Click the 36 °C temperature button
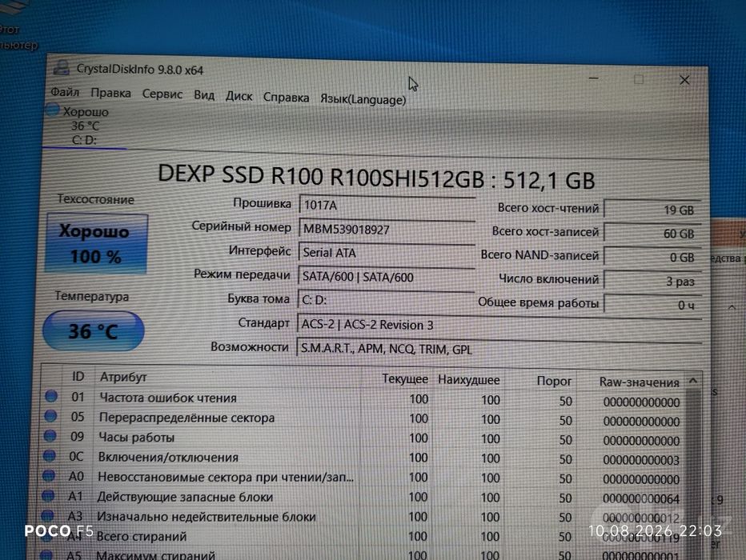This screenshot has width=746, height=560. click(x=93, y=331)
